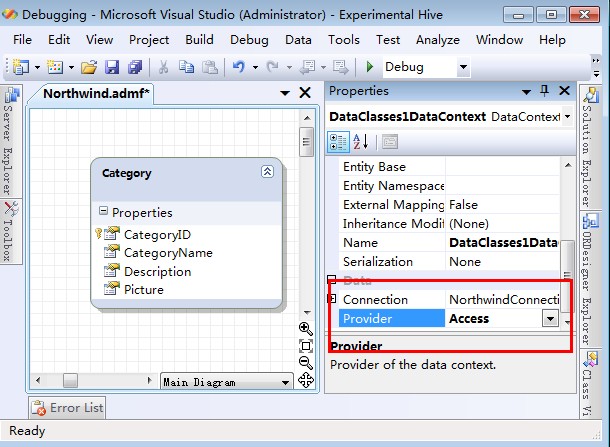Open the Undo history dropdown arrow
Viewport: 610px width, 447px height.
coord(255,67)
